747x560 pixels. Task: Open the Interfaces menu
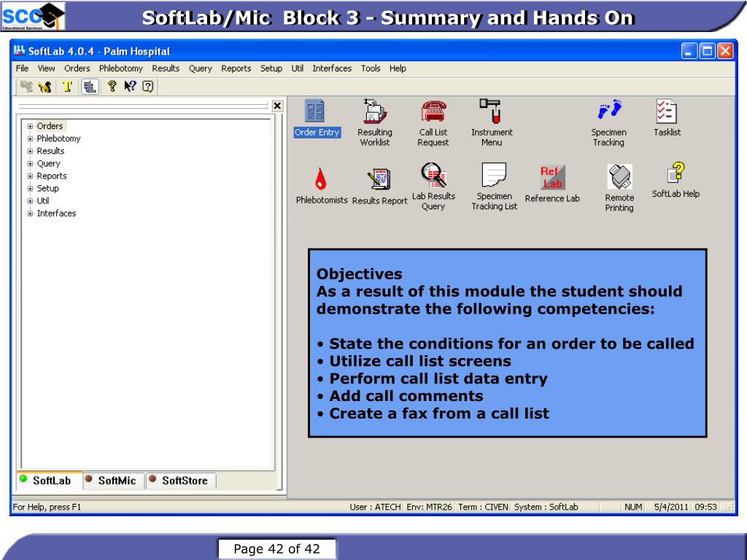(332, 69)
